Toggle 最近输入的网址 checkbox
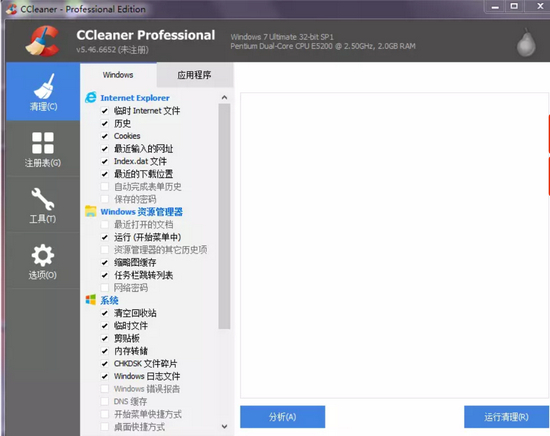The image size is (550, 436). tap(105, 149)
